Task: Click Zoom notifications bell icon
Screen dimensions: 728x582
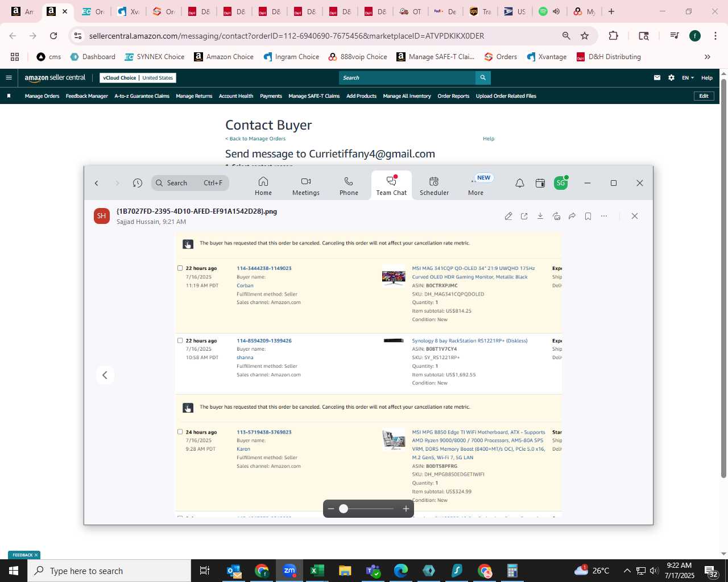Action: pos(519,183)
